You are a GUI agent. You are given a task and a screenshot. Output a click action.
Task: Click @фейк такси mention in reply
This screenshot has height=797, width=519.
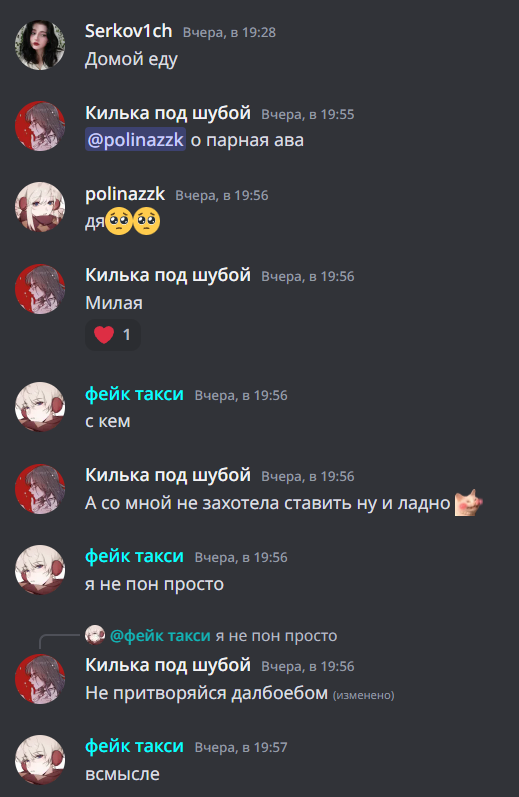point(160,635)
